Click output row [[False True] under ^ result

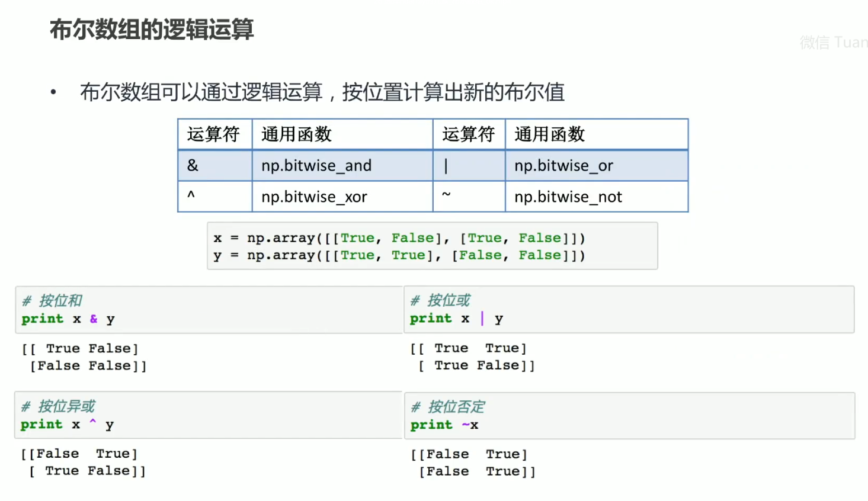(79, 454)
